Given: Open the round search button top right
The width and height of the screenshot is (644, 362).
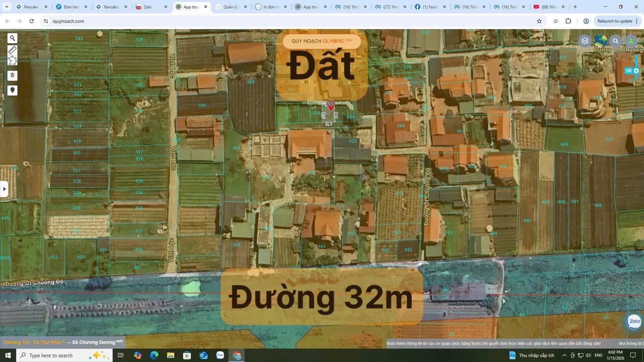Looking at the screenshot, I should pyautogui.click(x=615, y=41).
